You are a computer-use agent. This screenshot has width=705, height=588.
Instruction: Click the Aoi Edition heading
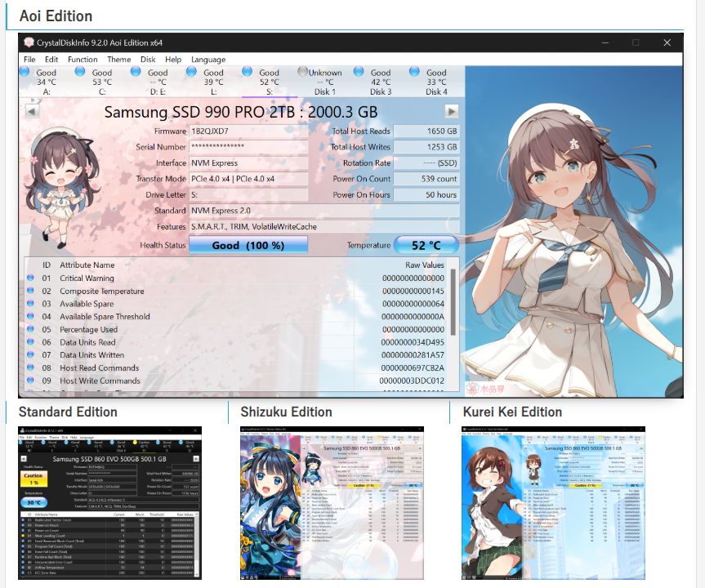point(56,16)
